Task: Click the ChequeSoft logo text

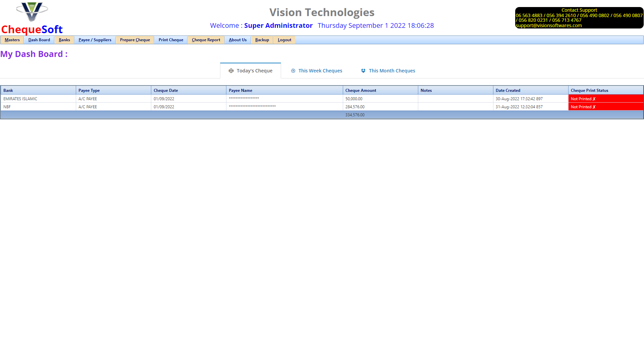Action: (x=32, y=29)
